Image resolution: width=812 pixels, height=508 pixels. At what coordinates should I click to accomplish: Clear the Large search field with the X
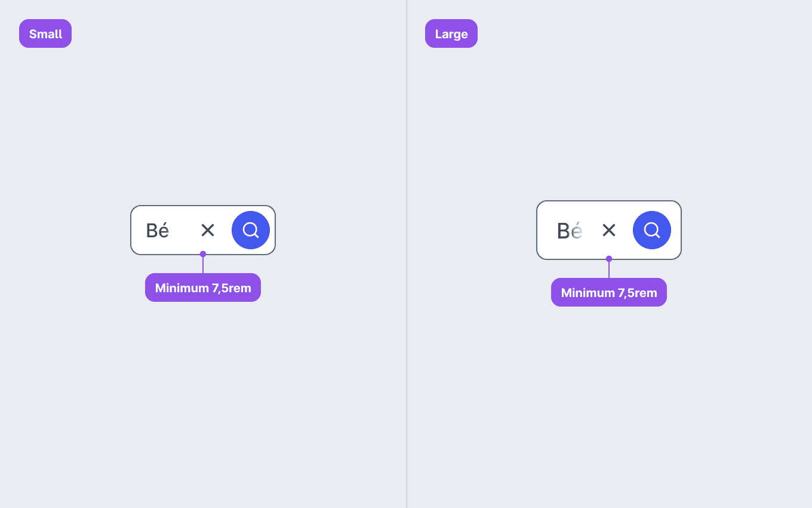[x=609, y=230]
